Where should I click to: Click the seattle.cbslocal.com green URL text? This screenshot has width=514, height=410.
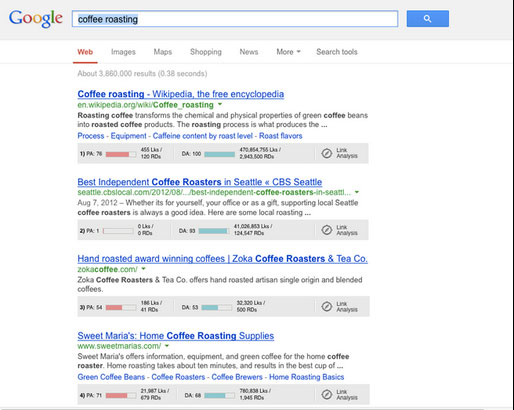click(214, 192)
